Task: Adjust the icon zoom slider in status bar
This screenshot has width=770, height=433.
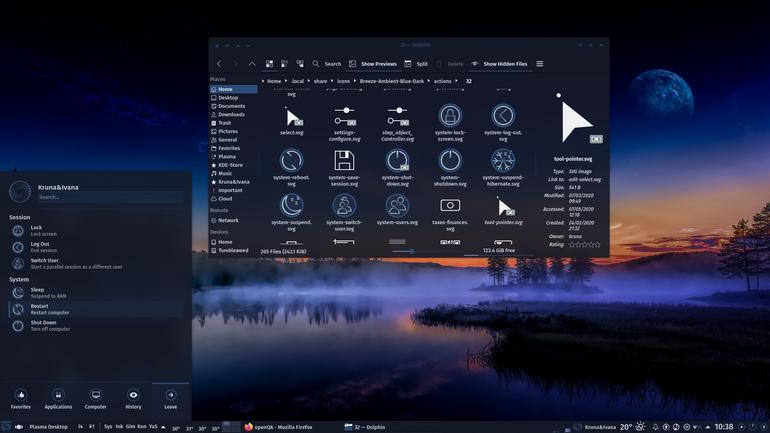Action: pyautogui.click(x=412, y=251)
